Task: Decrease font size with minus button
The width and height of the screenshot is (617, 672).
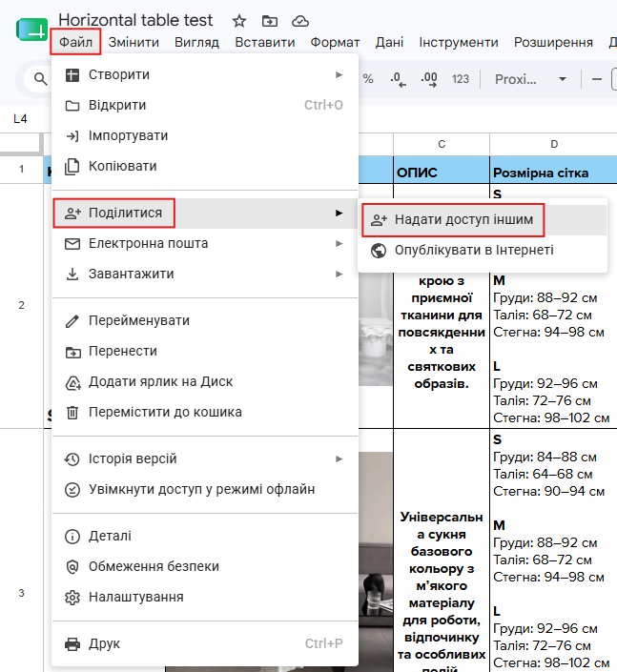Action: click(596, 79)
